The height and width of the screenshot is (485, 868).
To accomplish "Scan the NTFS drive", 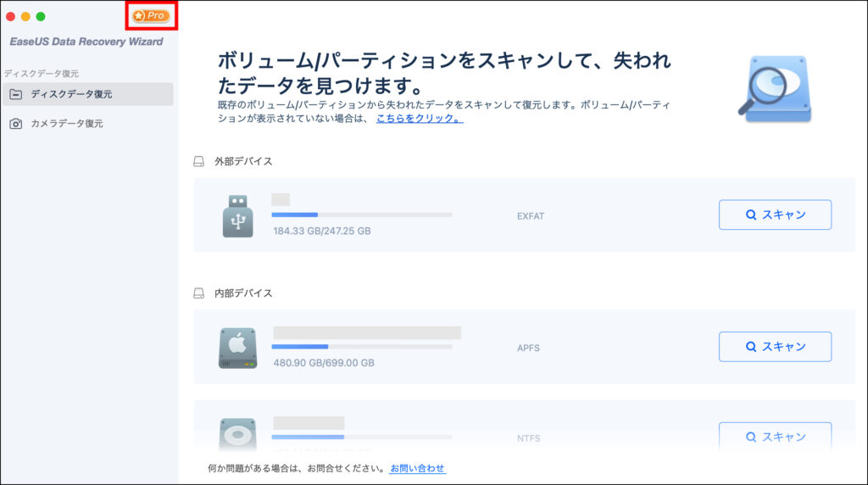I will (x=775, y=437).
